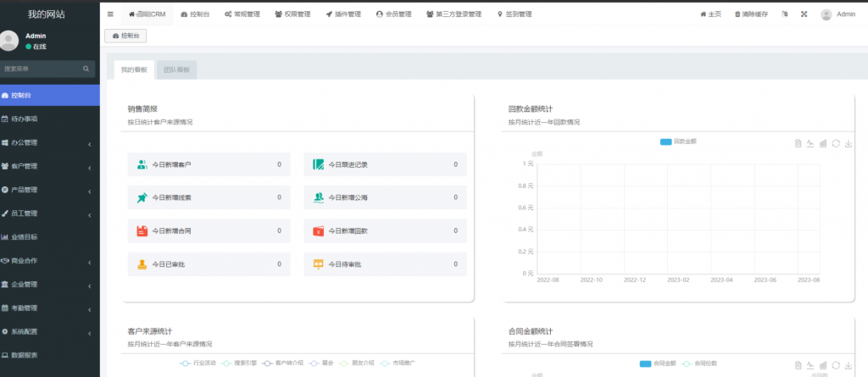868x377 pixels.
Task: Switch to 团队看板 tab
Action: click(176, 69)
